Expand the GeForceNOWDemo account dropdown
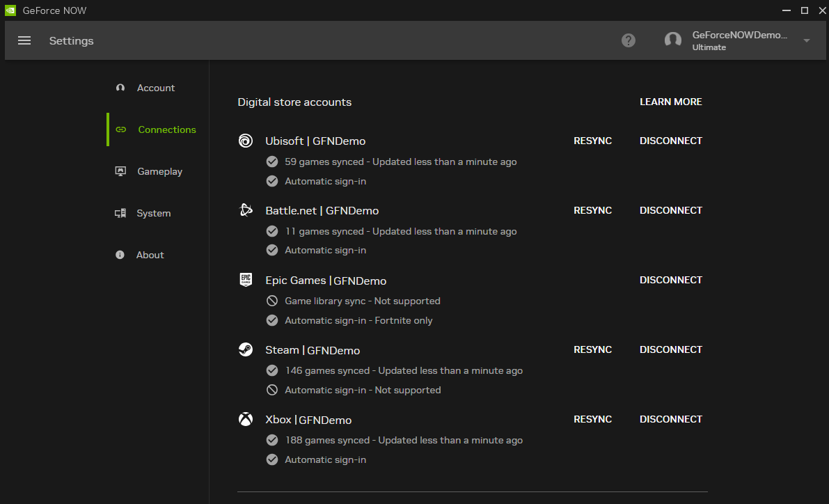This screenshot has height=504, width=829. pos(806,40)
